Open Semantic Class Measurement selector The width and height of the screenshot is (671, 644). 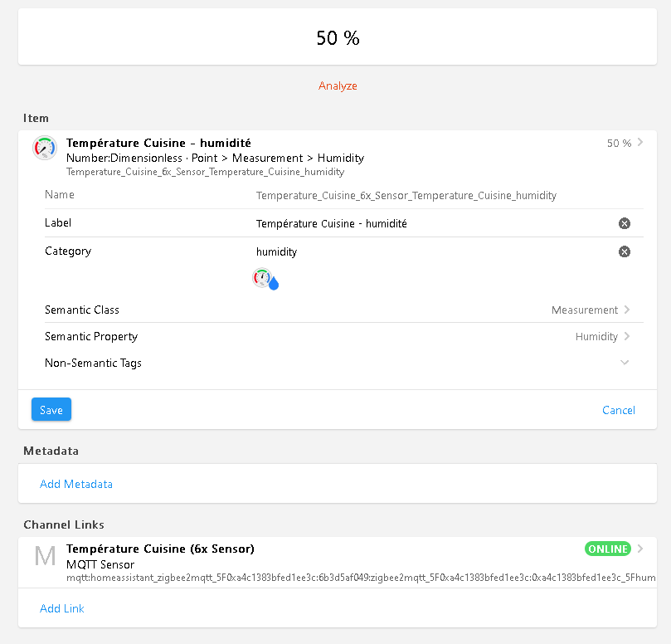pyautogui.click(x=591, y=310)
